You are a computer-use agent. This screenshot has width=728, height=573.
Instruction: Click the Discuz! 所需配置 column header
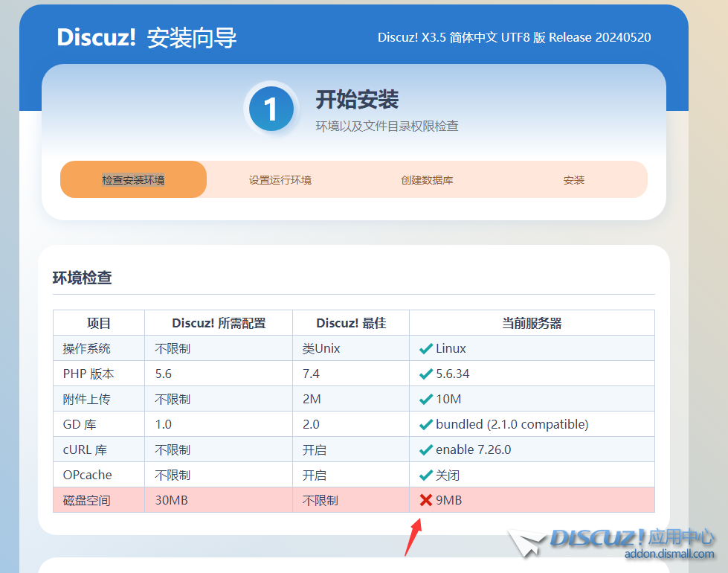(219, 323)
